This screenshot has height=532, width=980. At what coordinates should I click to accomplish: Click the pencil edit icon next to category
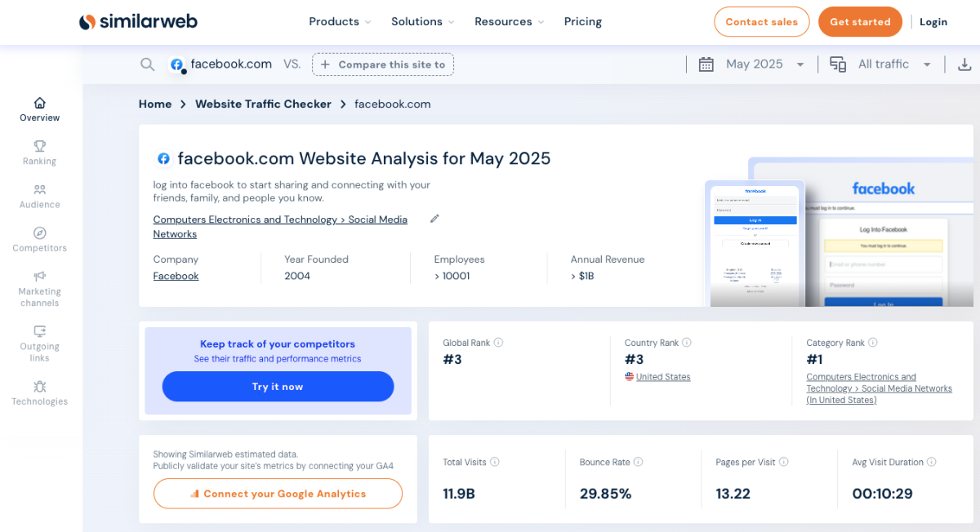point(434,219)
